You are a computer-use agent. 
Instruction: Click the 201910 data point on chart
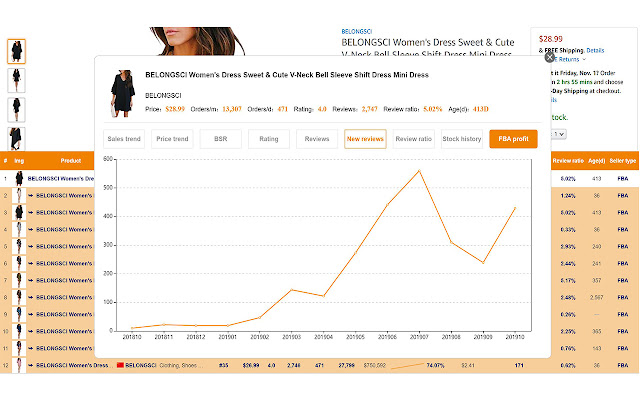515,208
